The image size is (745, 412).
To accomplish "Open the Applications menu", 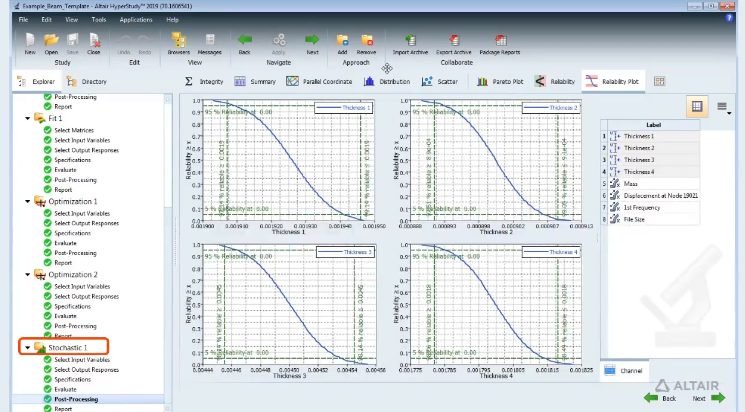I will (x=136, y=19).
